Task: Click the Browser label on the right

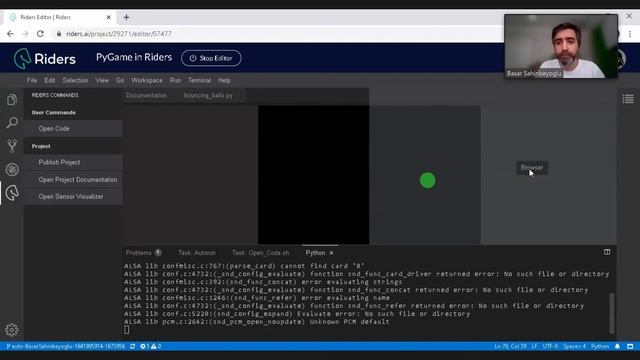Action: pyautogui.click(x=532, y=167)
